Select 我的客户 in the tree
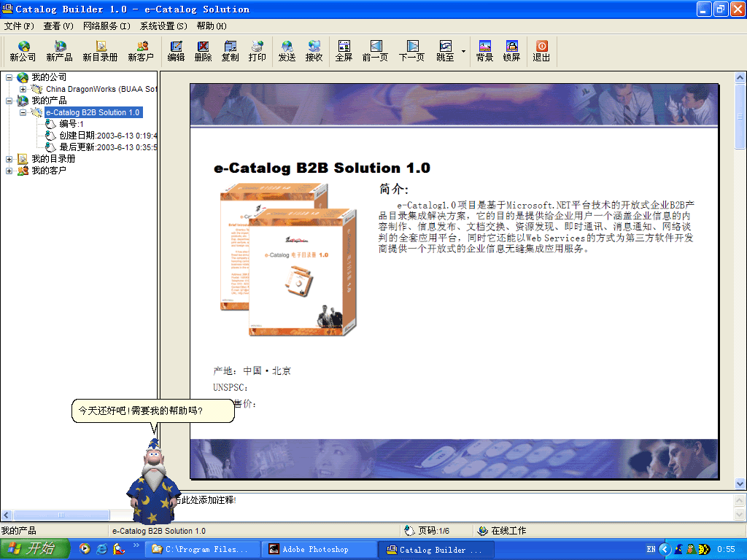This screenshot has height=560, width=747. click(x=49, y=171)
